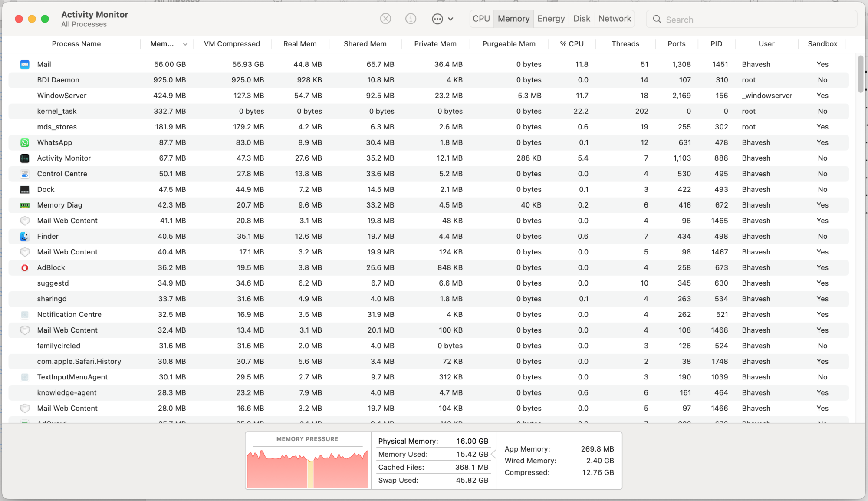Click the Memory Diag process icon

click(x=25, y=205)
